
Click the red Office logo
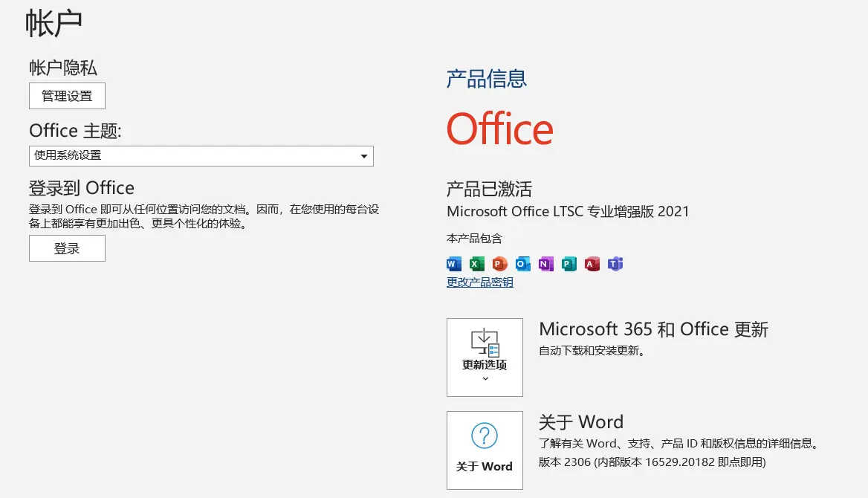coord(500,129)
